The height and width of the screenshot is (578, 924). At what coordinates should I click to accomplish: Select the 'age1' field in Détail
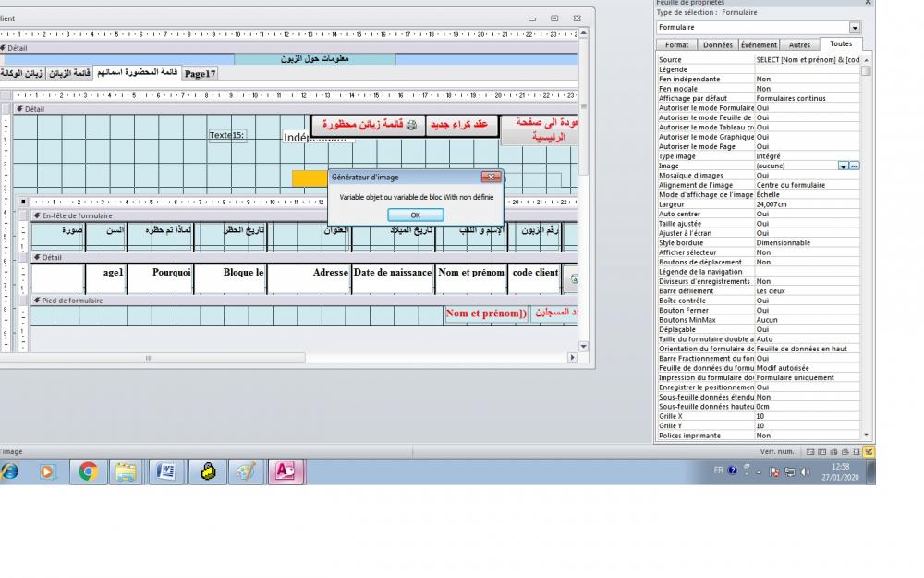click(x=106, y=279)
